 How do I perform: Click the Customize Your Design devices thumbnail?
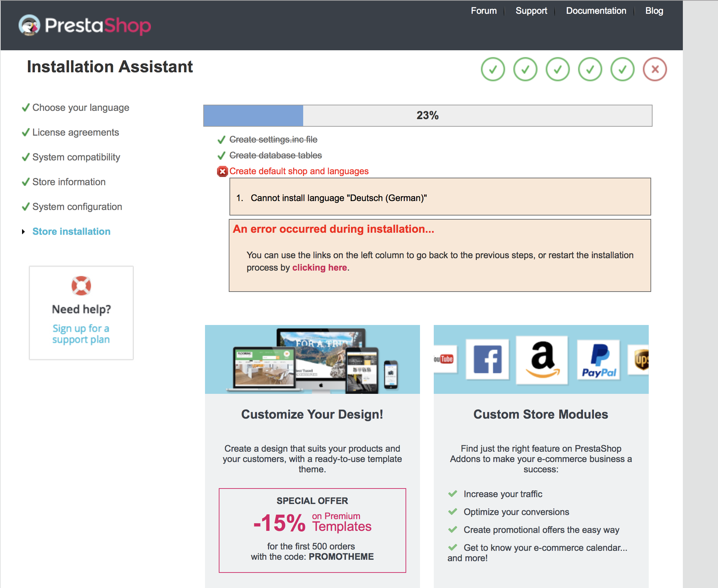point(312,359)
